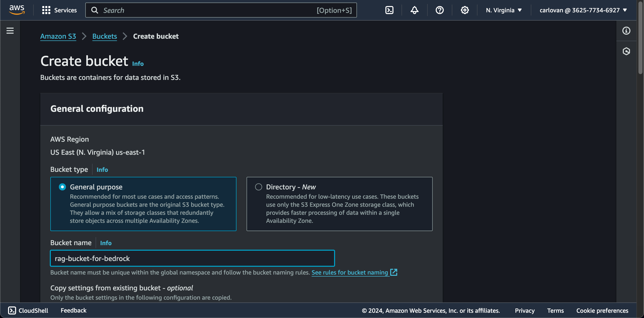
Task: Open the settings gear menu
Action: pyautogui.click(x=465, y=10)
